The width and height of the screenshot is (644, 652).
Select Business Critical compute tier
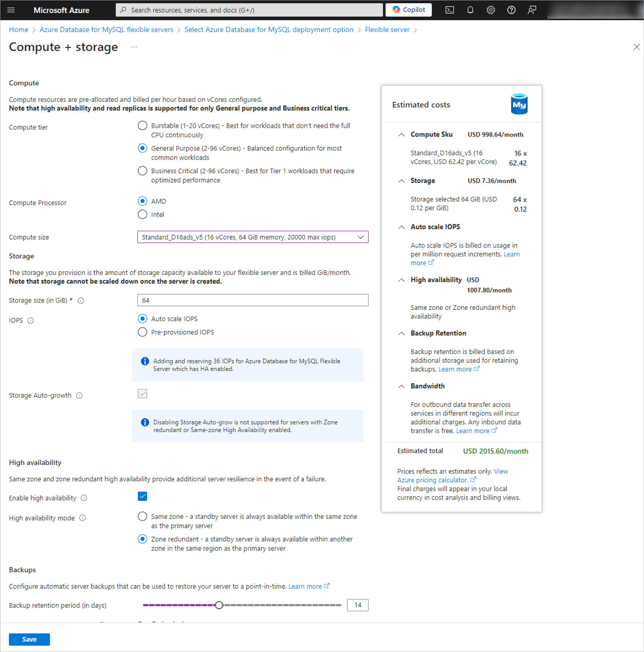[x=143, y=170]
